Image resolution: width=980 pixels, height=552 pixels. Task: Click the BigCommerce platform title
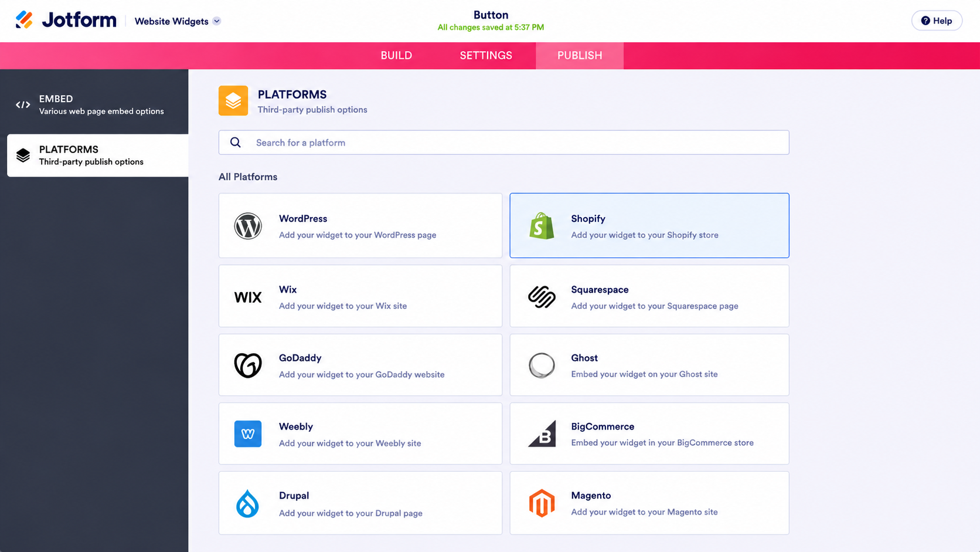(x=603, y=426)
